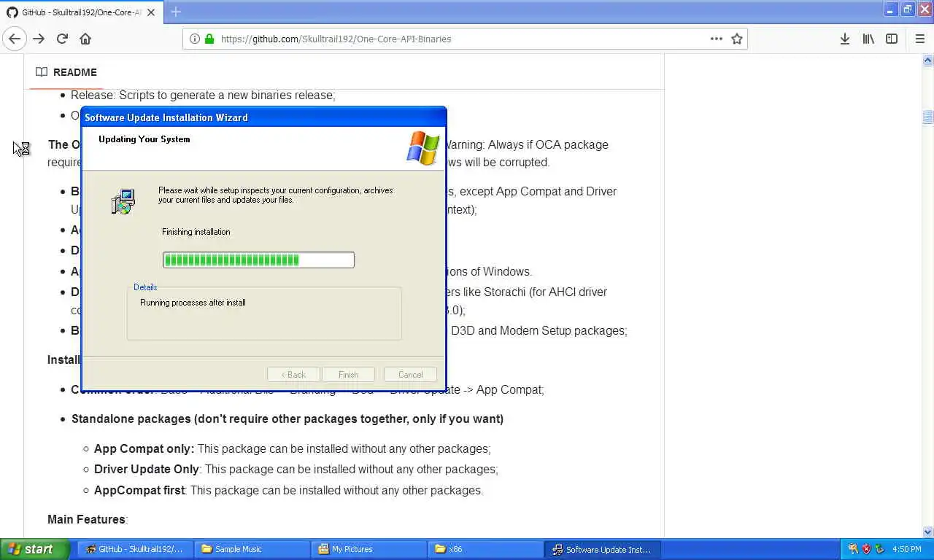The height and width of the screenshot is (560, 934).
Task: Open the README heading tab
Action: click(x=66, y=72)
